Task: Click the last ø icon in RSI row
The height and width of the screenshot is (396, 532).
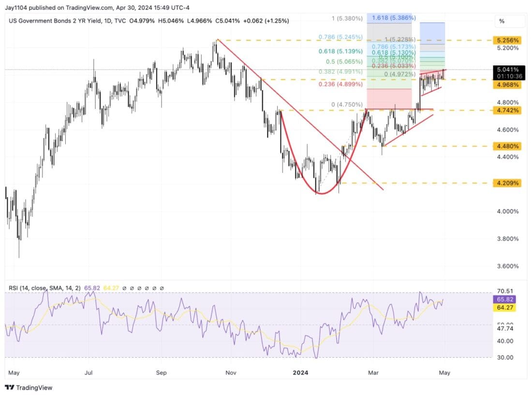Action: tap(162, 288)
